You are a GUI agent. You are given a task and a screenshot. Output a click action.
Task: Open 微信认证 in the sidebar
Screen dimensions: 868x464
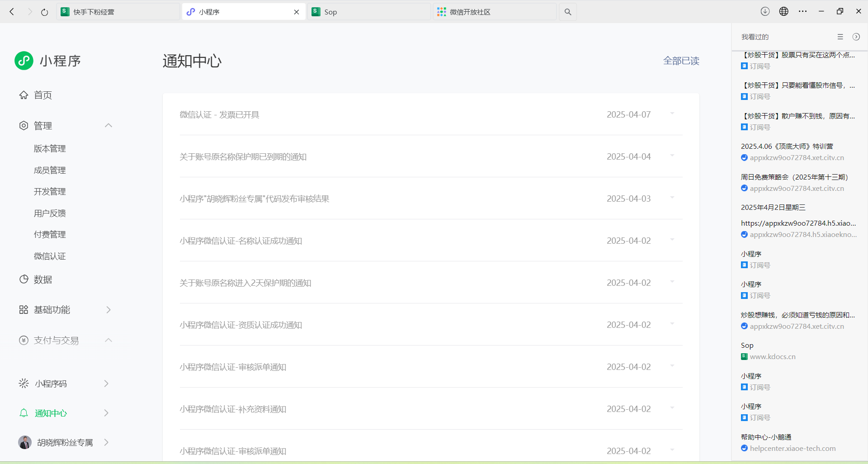pos(50,256)
